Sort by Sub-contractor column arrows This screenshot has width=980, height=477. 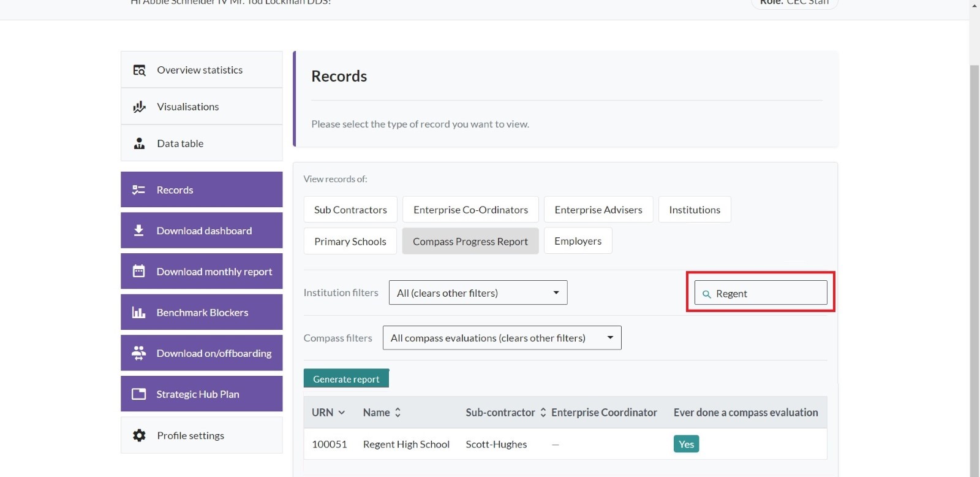(543, 413)
